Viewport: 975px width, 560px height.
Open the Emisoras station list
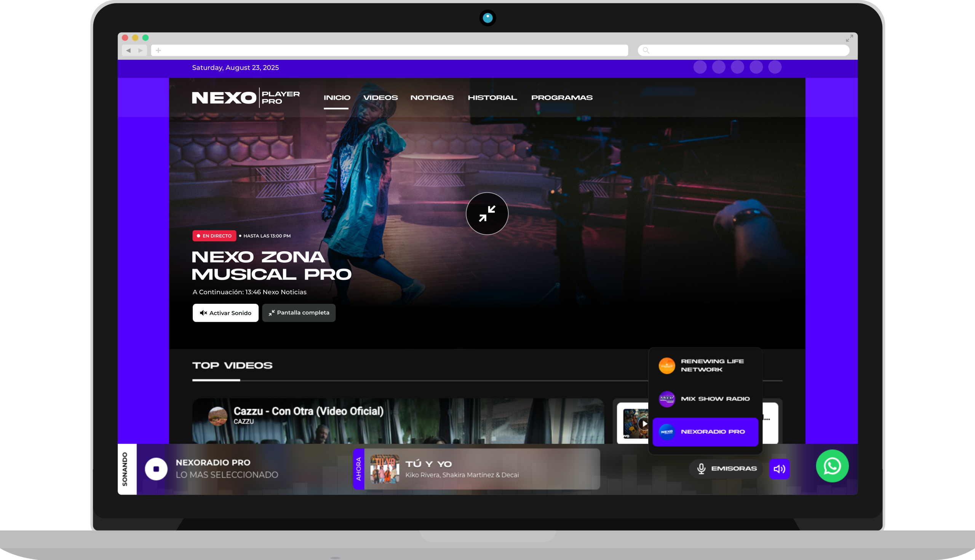[x=726, y=469]
